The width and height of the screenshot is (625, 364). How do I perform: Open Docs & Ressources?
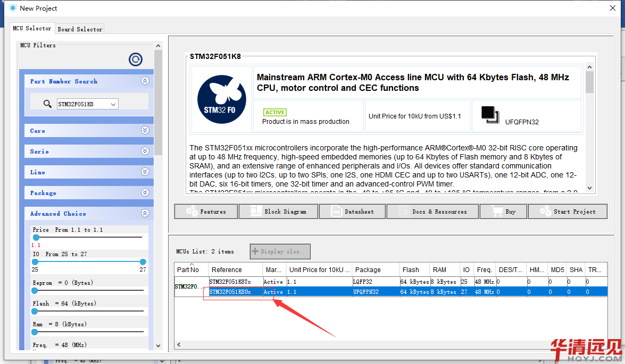tap(432, 211)
